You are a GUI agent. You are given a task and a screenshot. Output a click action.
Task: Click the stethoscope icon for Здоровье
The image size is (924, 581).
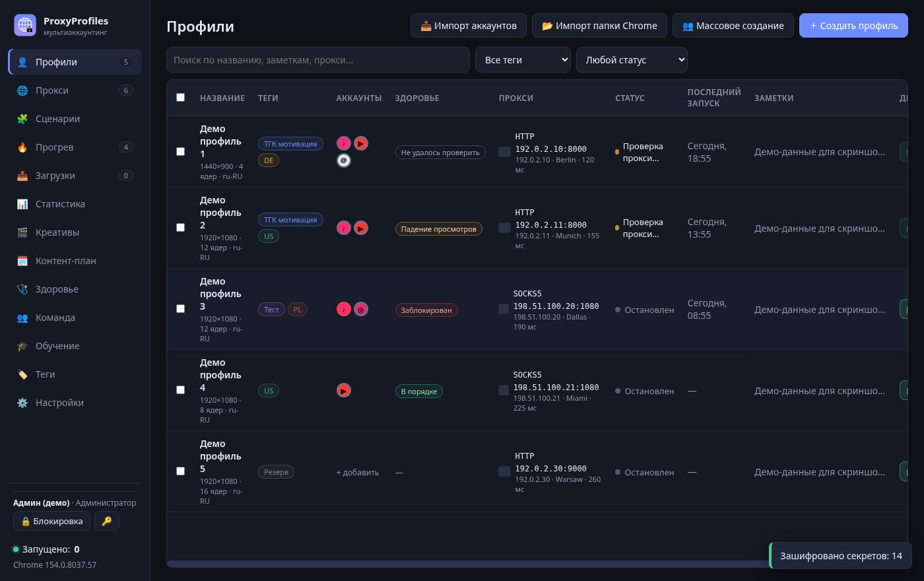[22, 289]
